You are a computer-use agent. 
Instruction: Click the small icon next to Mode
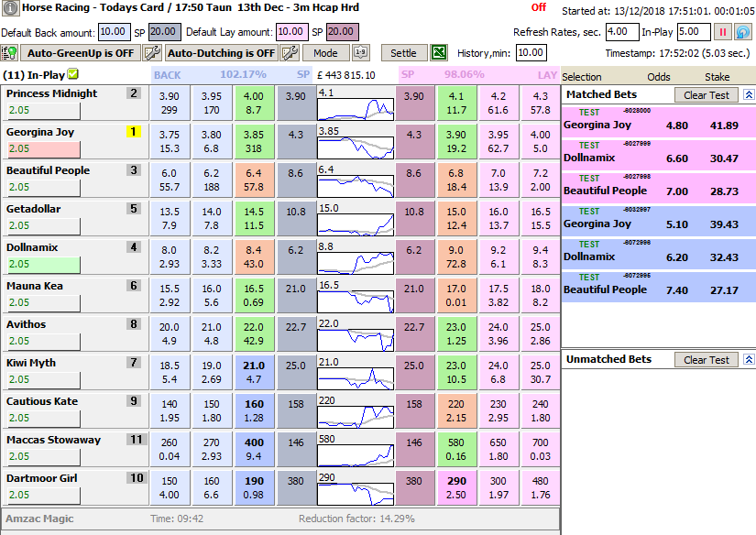click(361, 53)
